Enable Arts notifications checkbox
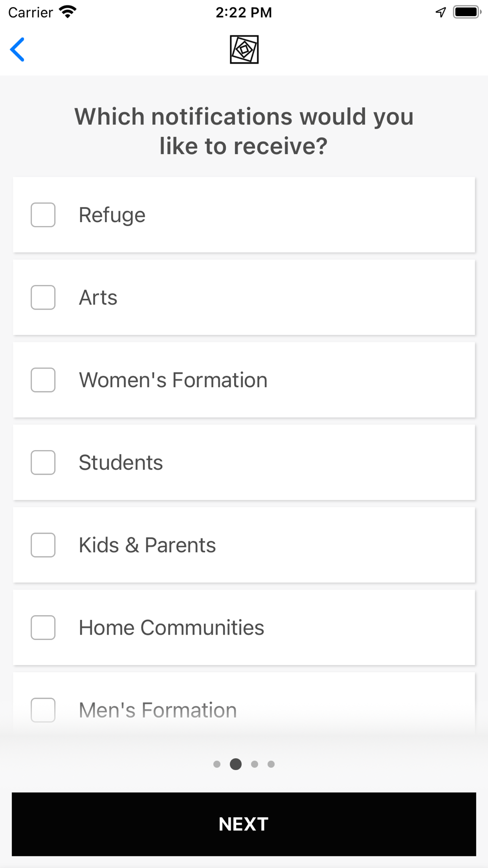The image size is (488, 868). tap(43, 297)
